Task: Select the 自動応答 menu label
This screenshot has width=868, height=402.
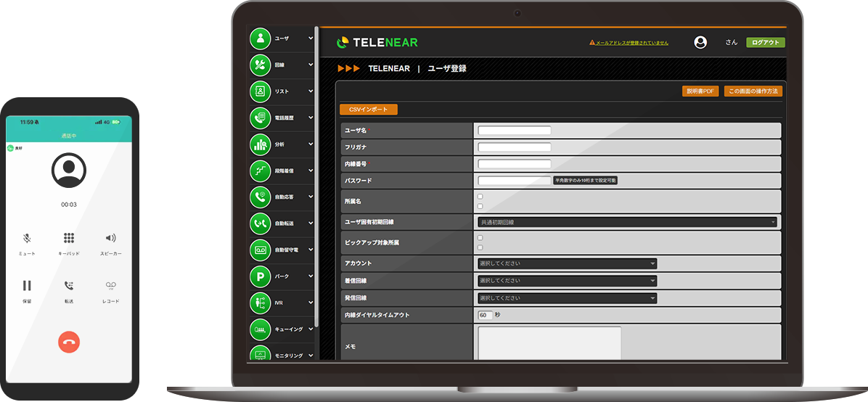Action: click(x=284, y=197)
